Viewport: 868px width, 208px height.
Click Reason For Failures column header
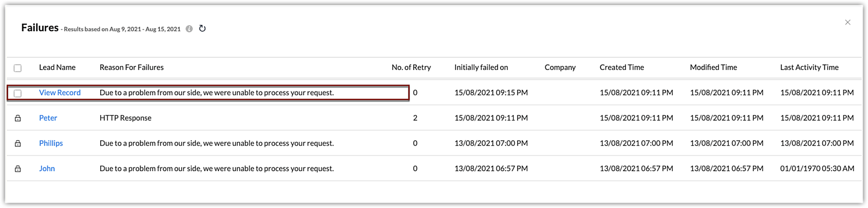132,67
